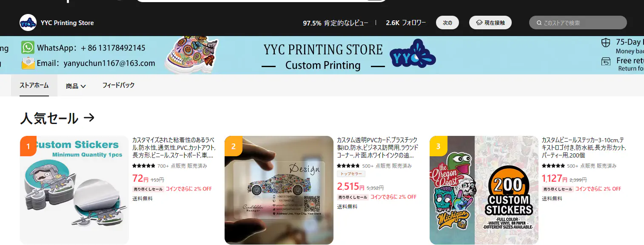Focus the このストアで検索 search field
This screenshot has width=644, height=245.
click(x=578, y=23)
